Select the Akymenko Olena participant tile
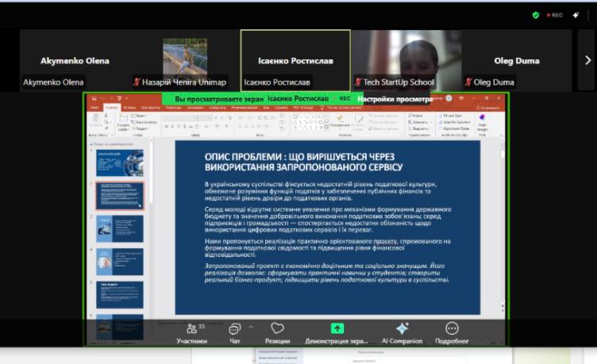597x364 pixels. [x=75, y=60]
